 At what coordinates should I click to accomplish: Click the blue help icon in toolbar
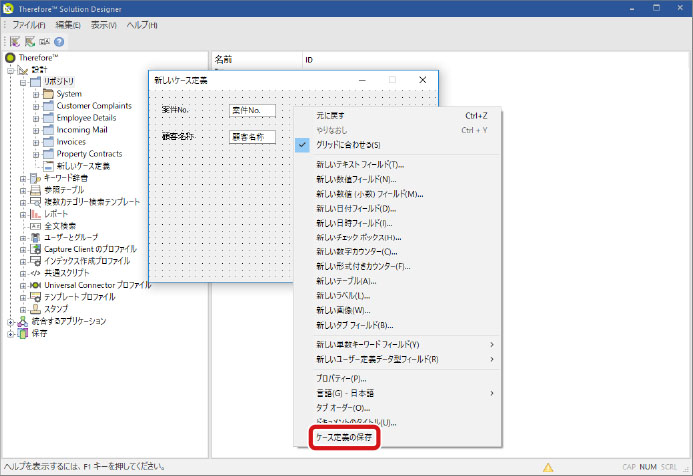click(x=59, y=42)
